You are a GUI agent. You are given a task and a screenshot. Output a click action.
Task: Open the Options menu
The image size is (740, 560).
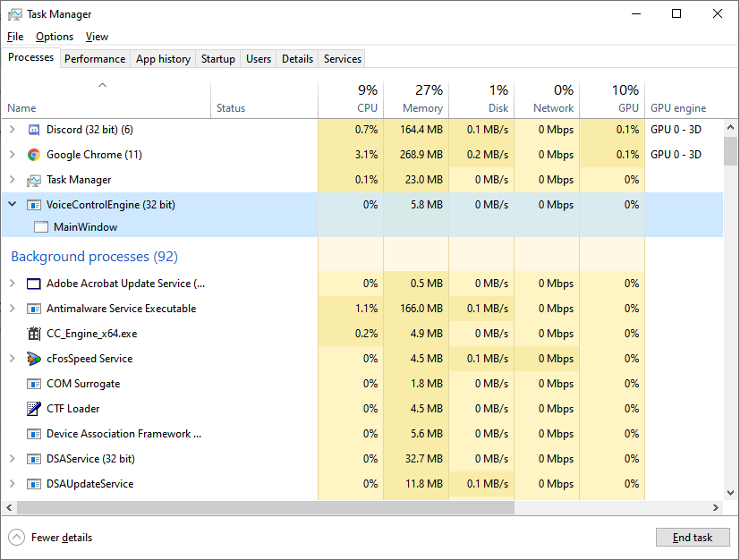pyautogui.click(x=55, y=37)
